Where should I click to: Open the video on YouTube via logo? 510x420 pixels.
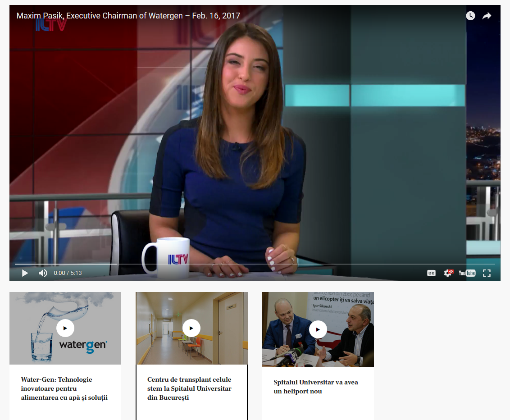pos(467,273)
